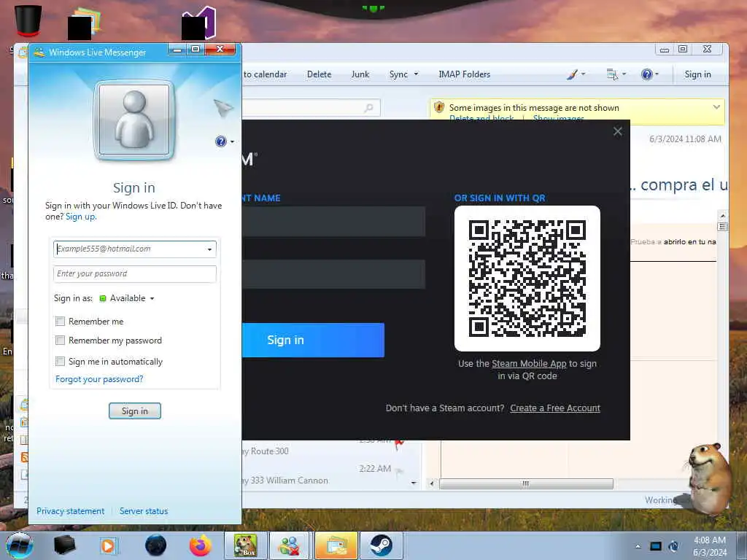Click the blue Steam Sign in button
The width and height of the screenshot is (747, 560).
(x=313, y=340)
